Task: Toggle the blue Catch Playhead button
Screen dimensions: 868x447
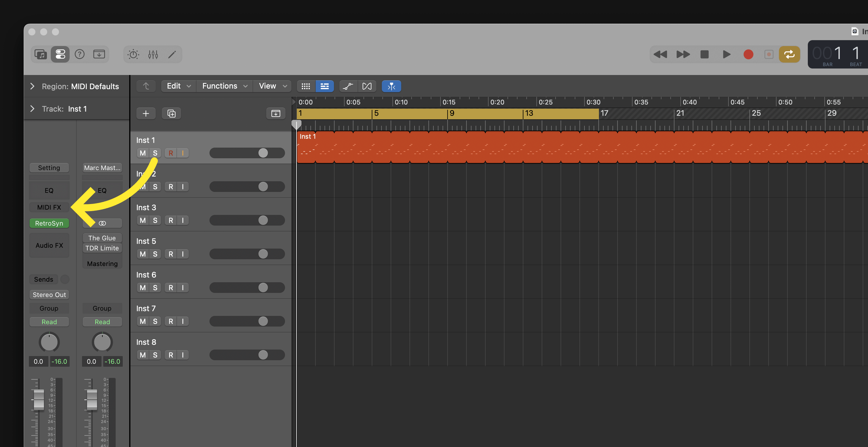Action: (391, 86)
